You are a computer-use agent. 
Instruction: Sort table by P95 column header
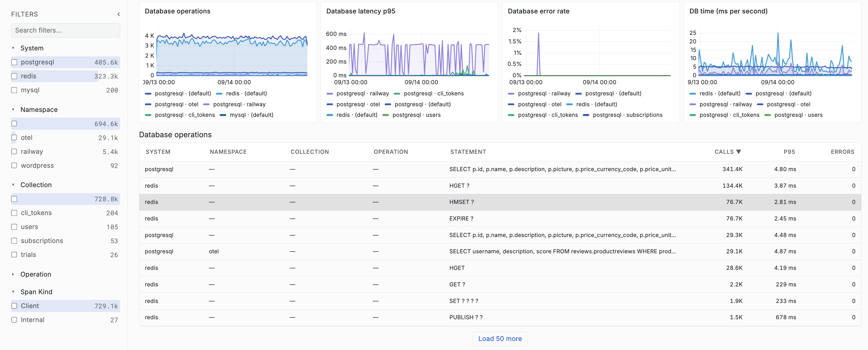789,152
